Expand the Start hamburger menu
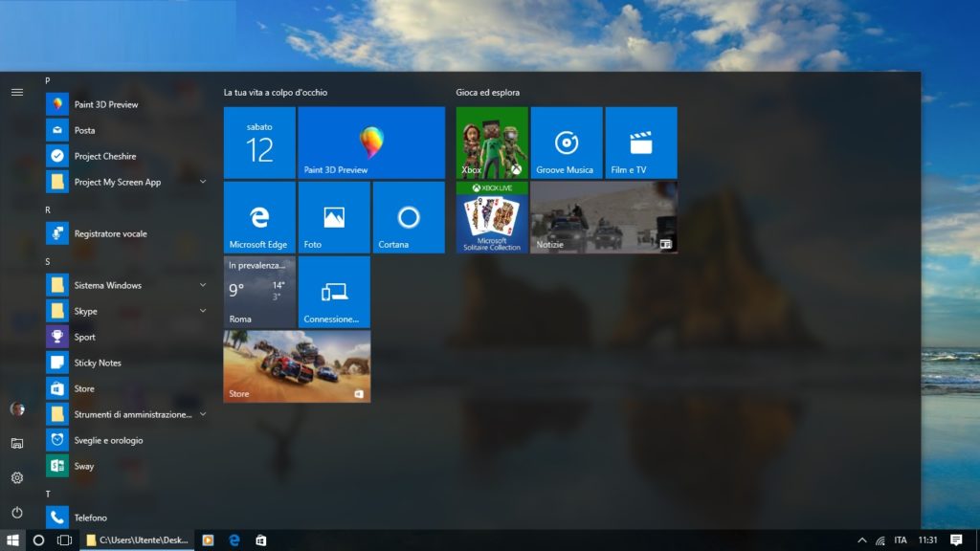The width and height of the screenshot is (980, 551). pyautogui.click(x=17, y=93)
